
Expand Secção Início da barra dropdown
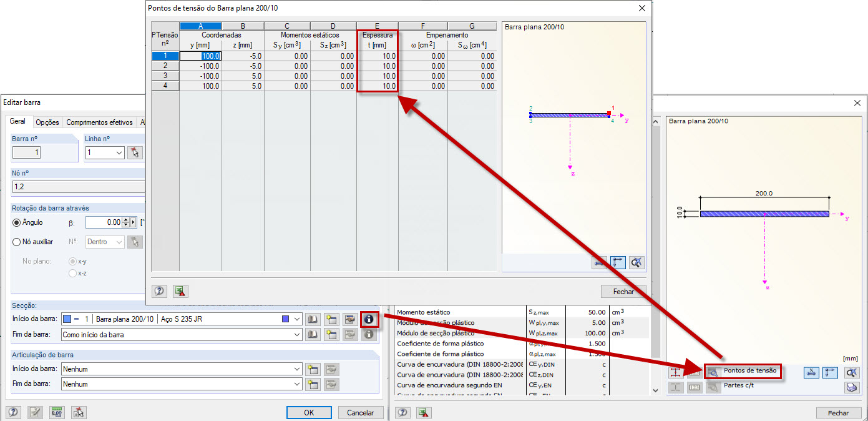297,319
